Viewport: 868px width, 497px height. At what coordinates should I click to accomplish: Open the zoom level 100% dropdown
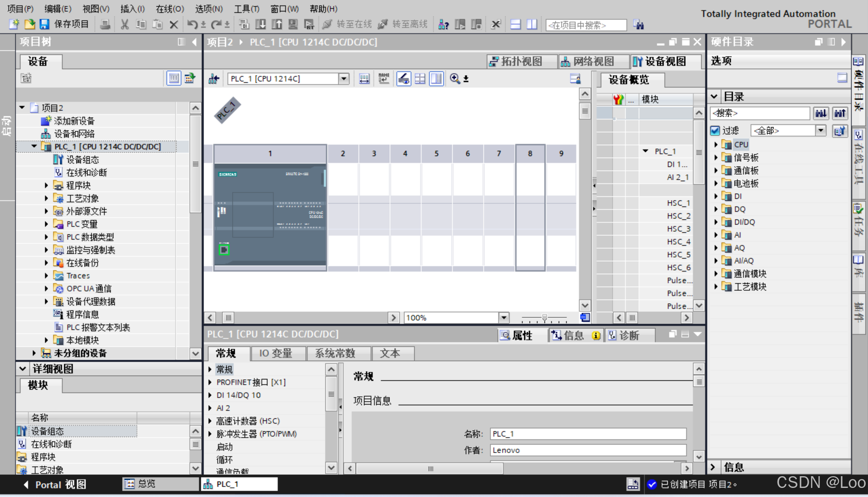pyautogui.click(x=503, y=318)
